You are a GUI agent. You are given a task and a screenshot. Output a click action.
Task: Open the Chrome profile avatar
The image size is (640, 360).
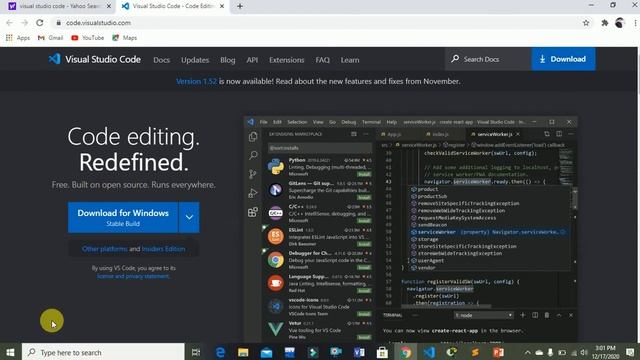pos(620,23)
